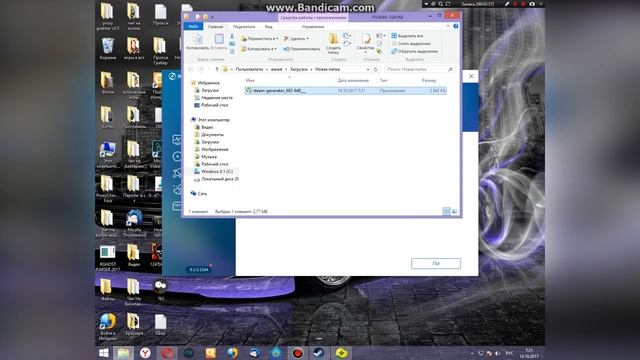Select 'Загрузки' under Избранное in sidebar
Screen dimensions: 640x360
[x=210, y=90]
